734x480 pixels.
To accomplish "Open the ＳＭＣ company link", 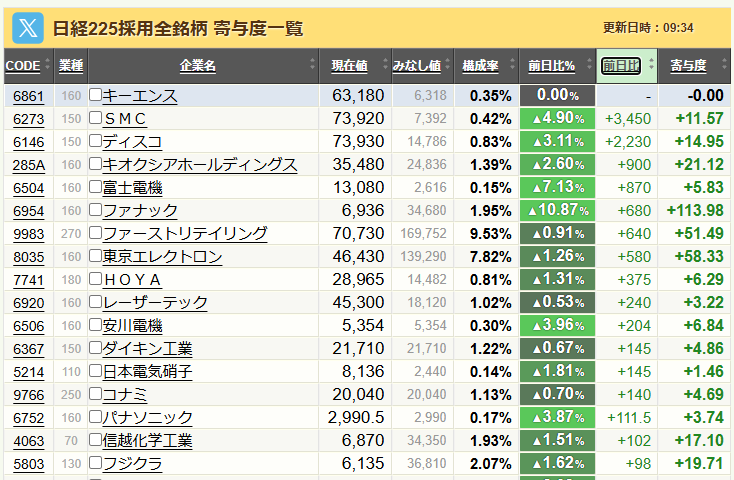I will 125,119.
